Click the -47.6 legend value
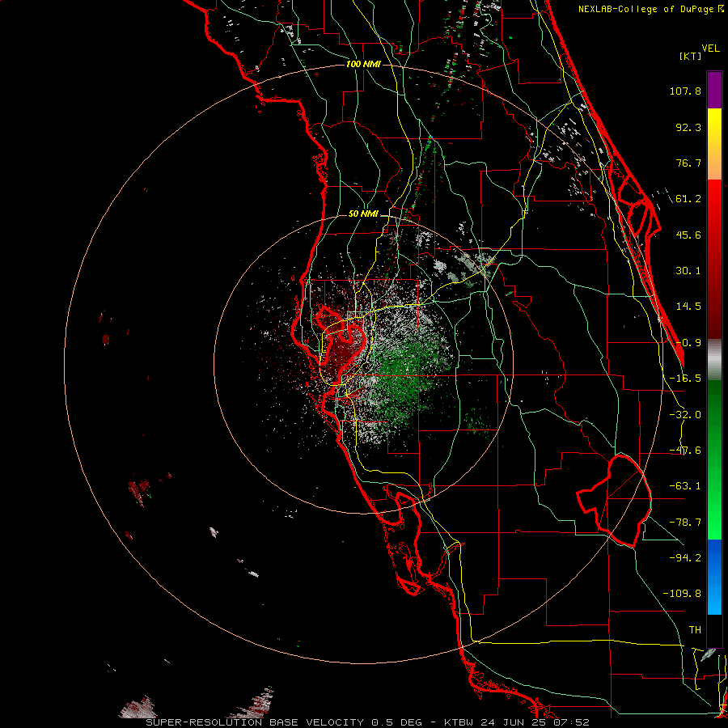Screen dimensions: 728x728 pyautogui.click(x=685, y=451)
